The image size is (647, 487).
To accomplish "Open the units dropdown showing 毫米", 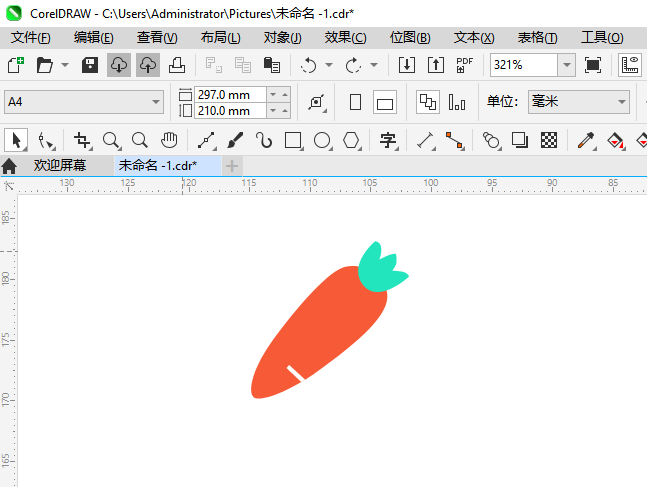I will point(579,102).
